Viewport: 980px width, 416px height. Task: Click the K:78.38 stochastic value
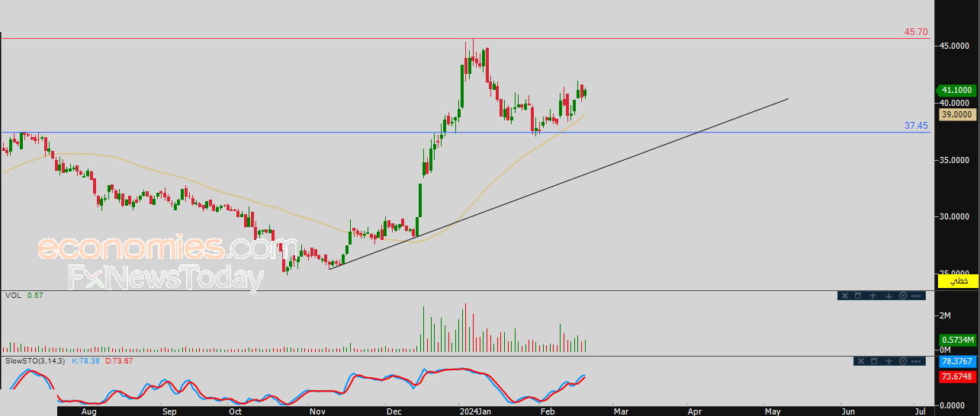point(86,360)
